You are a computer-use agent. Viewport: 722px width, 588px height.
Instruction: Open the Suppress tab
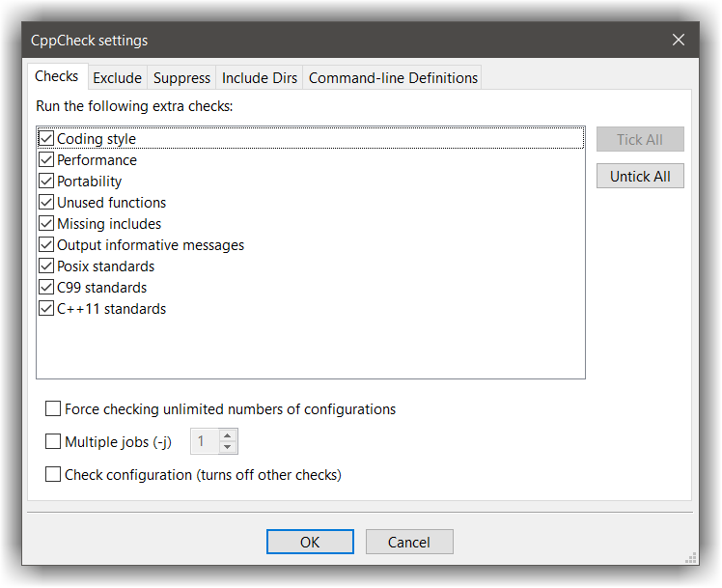pyautogui.click(x=181, y=78)
